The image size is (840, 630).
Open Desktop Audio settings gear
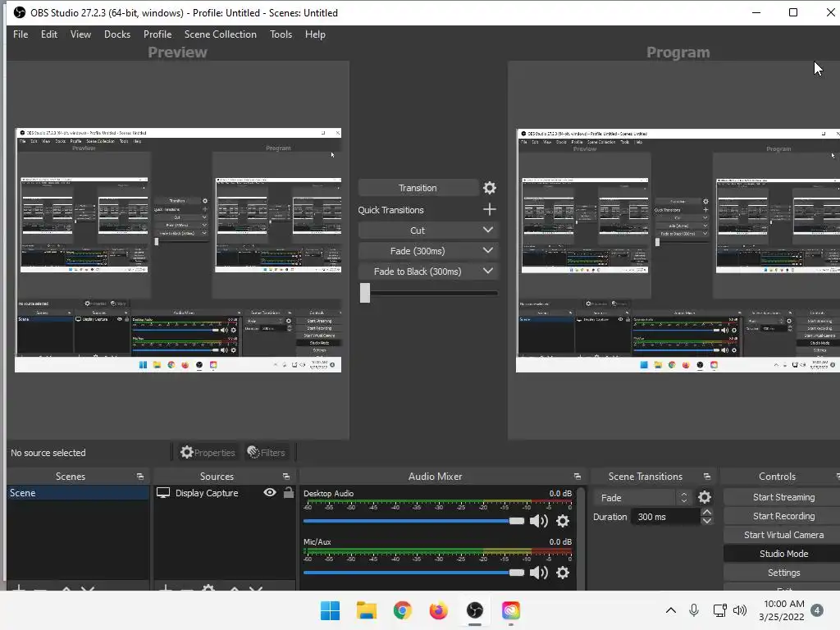click(x=563, y=521)
